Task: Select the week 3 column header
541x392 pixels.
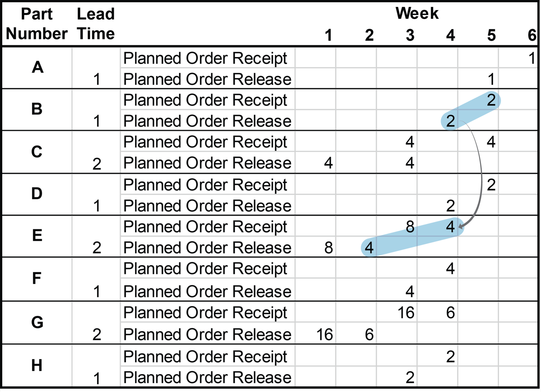Action: click(410, 35)
